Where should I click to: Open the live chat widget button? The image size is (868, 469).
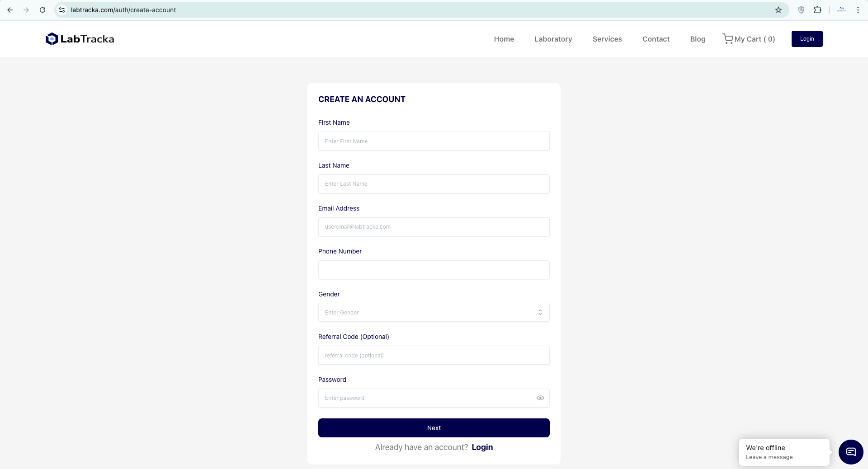point(850,452)
